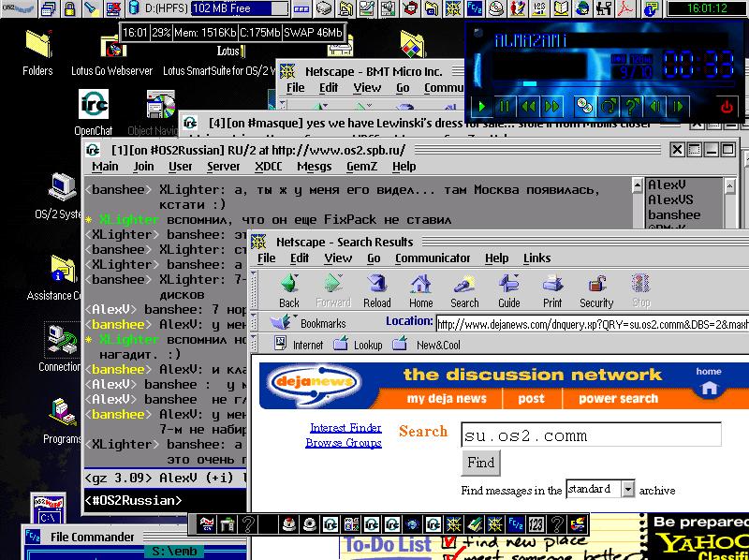This screenshot has height=560, width=749.
Task: Expand the archive type dropdown showing standard
Action: pos(628,489)
